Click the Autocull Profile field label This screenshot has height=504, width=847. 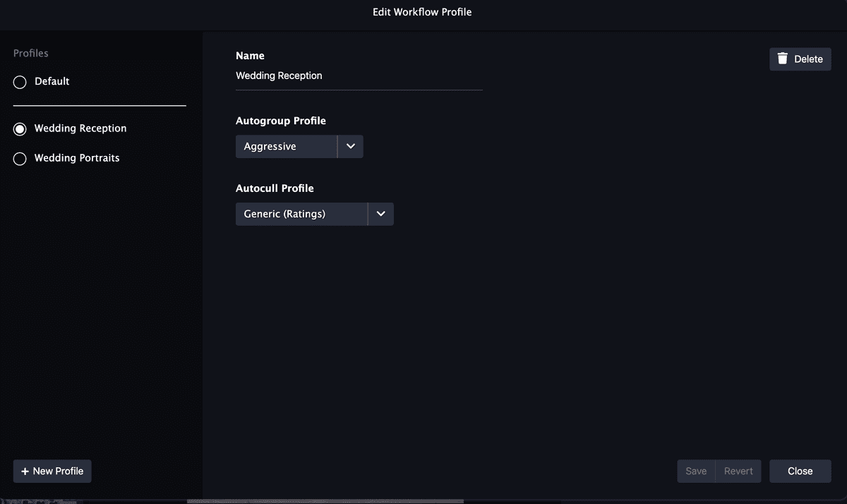pyautogui.click(x=275, y=188)
